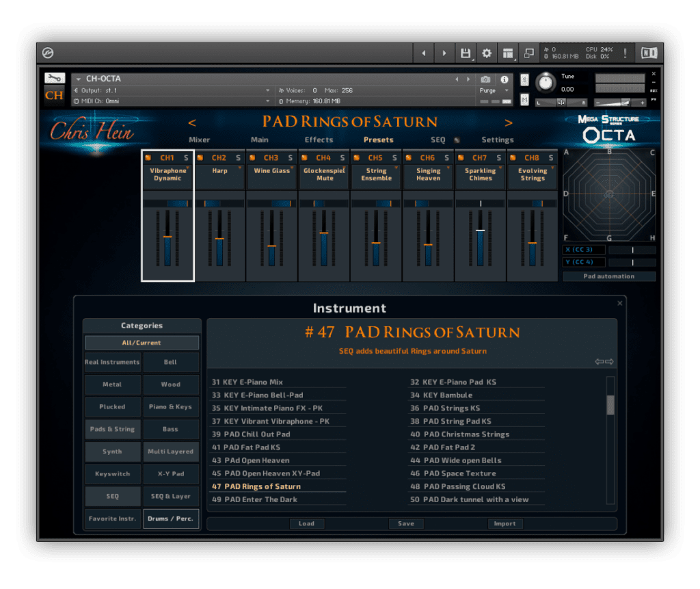The image size is (700, 589).
Task: Click the Tune knob
Action: coord(546,83)
